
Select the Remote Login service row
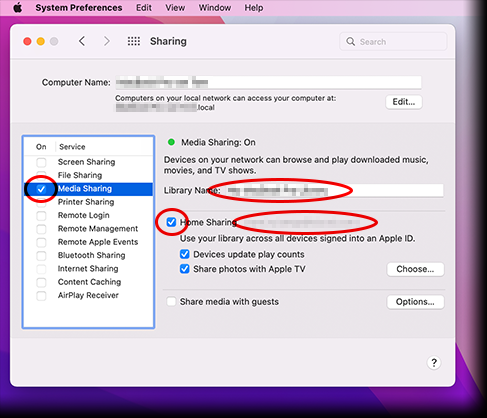pos(88,215)
